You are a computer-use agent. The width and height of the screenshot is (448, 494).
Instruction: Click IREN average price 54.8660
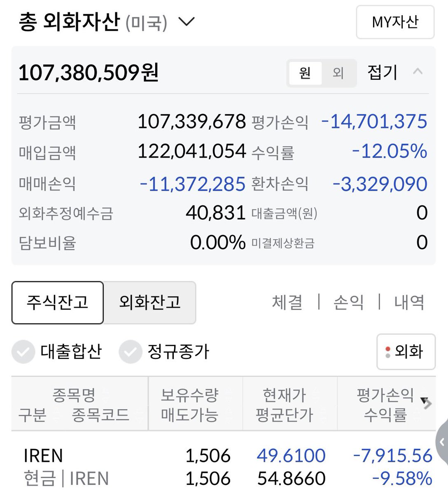click(x=291, y=478)
